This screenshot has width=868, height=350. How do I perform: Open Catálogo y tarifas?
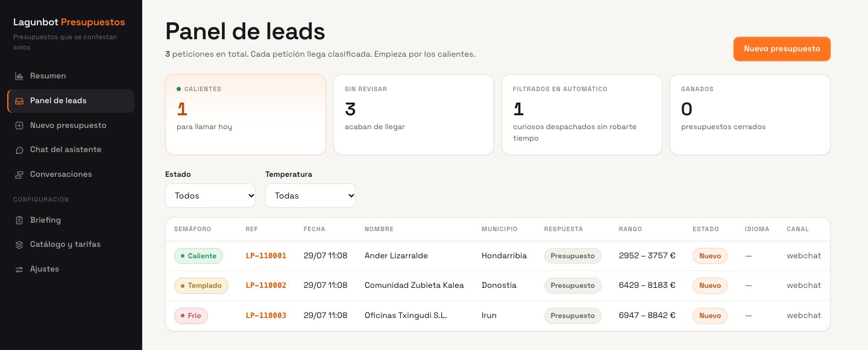71,244
